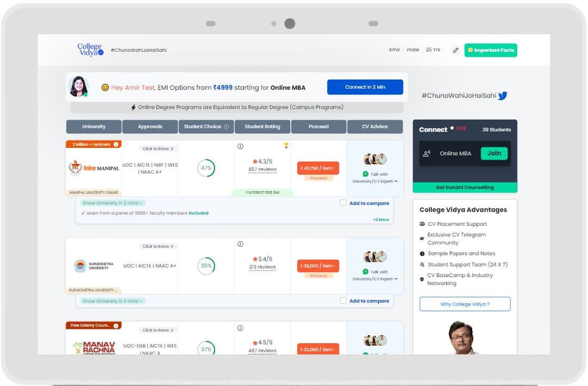
Task: Click the ₹38,000 / Sem proceed button
Action: point(318,266)
